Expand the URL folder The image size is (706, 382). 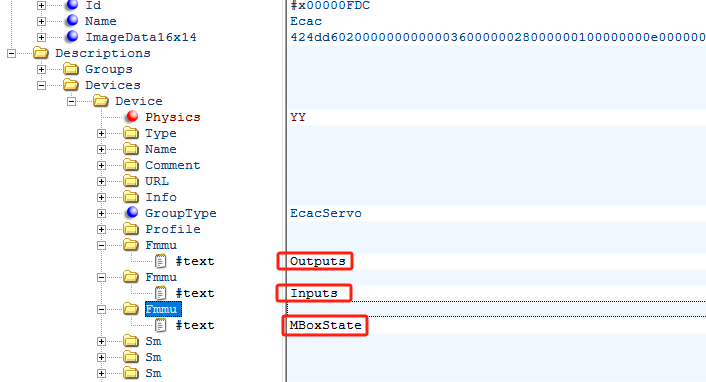pos(101,181)
